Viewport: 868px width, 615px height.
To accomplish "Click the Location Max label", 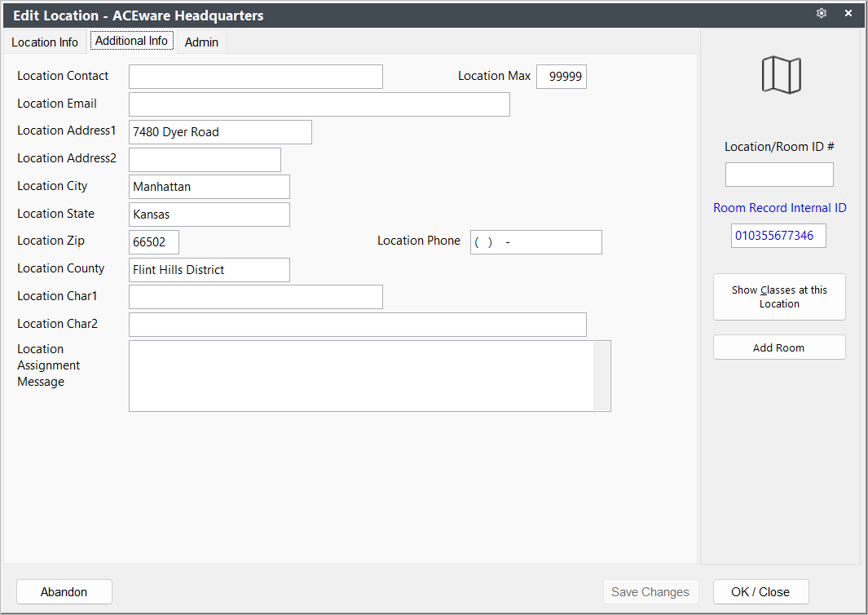I will click(495, 76).
